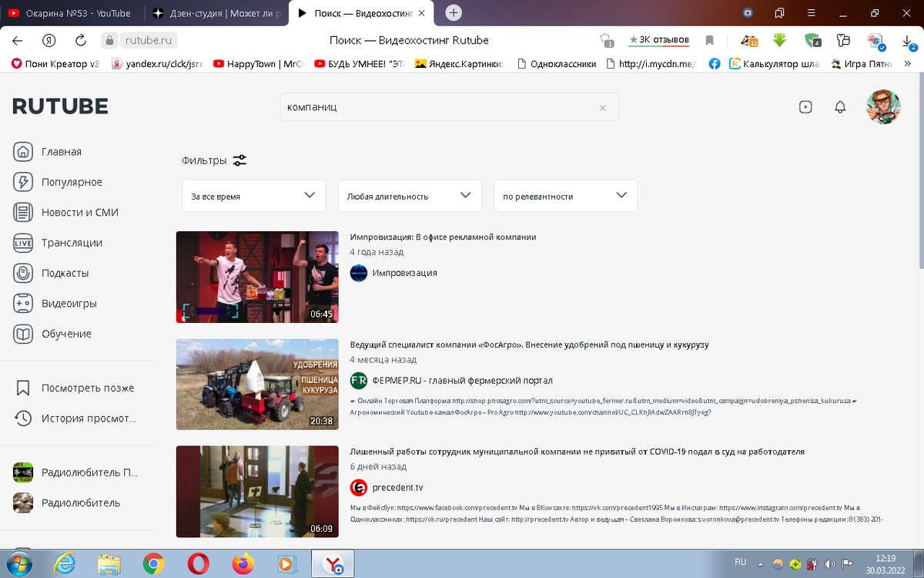Open the COVID-19 court video thumbnail

coord(257,491)
